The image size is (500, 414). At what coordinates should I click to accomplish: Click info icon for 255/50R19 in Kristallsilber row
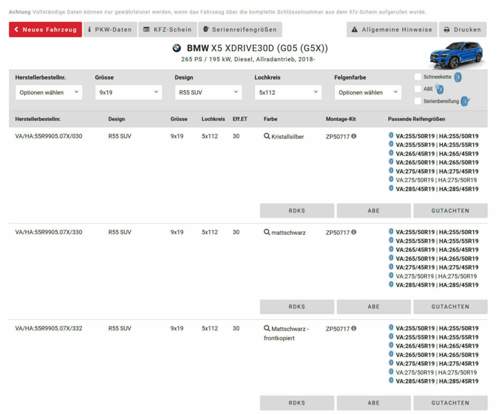click(391, 135)
